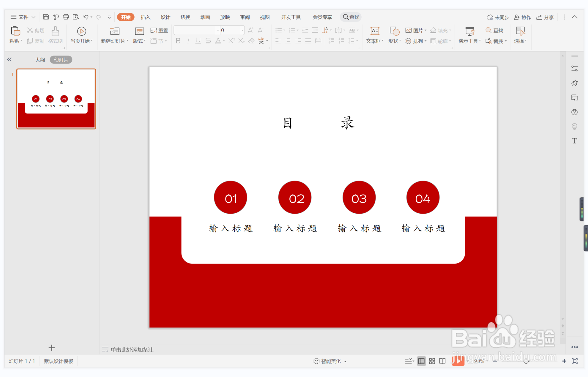Viewport: 588px width, 377px height.
Task: Open the slide sorter view icon
Action: [432, 361]
